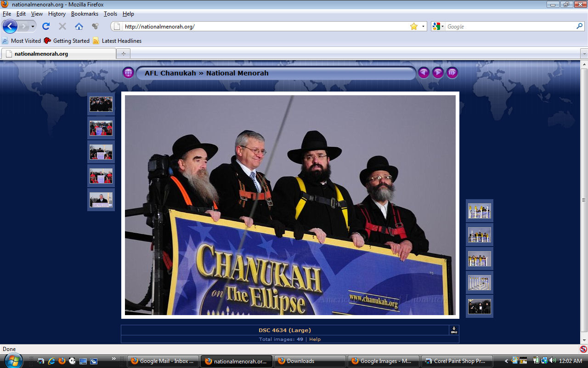Select fourth thumbnail in left strip
Viewport: 588px width, 368px height.
101,176
